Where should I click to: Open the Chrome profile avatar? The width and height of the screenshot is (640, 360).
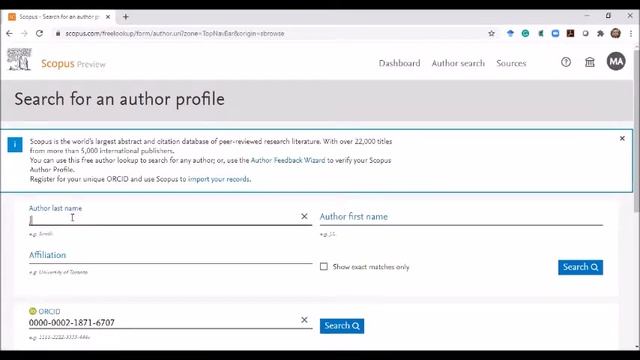point(616,33)
